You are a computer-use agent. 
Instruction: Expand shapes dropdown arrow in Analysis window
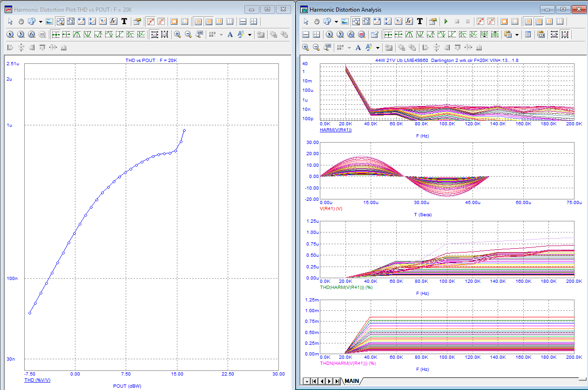(x=336, y=21)
